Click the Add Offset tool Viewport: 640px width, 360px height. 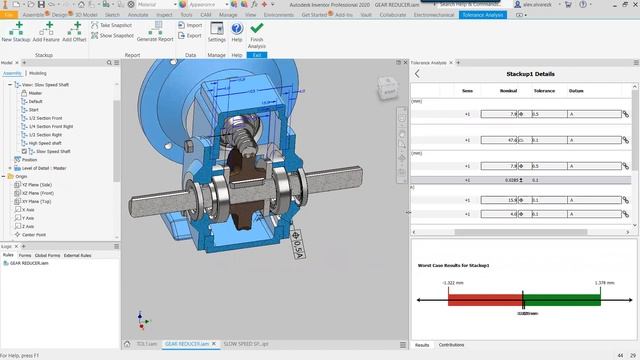74,32
